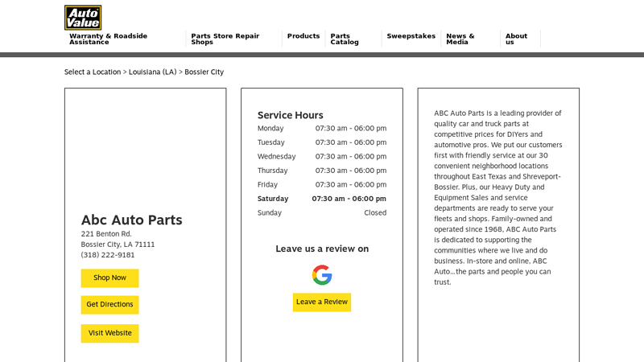Click the Bossier City breadcrumb

pos(204,72)
